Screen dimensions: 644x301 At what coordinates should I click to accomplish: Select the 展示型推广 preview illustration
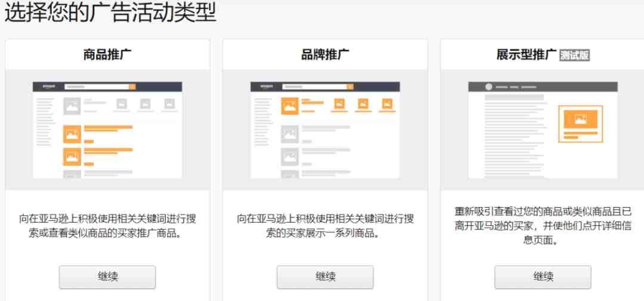click(543, 130)
